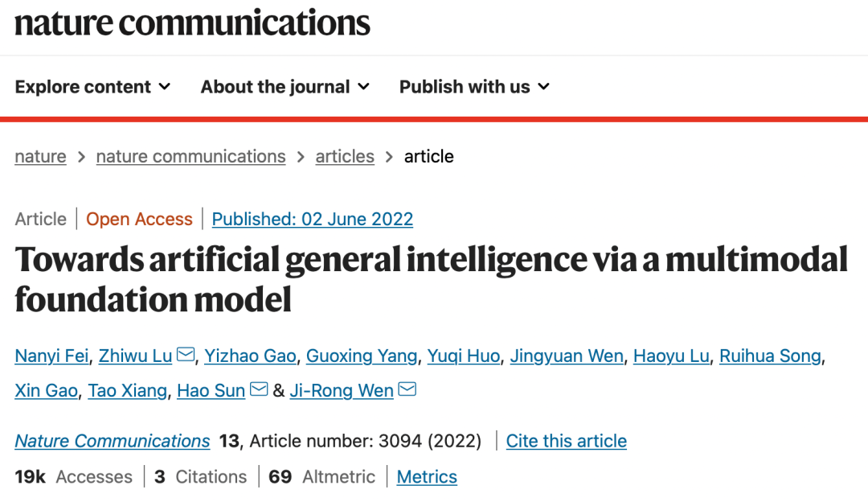
Task: Click author Ruihua Song's name
Action: coord(770,356)
